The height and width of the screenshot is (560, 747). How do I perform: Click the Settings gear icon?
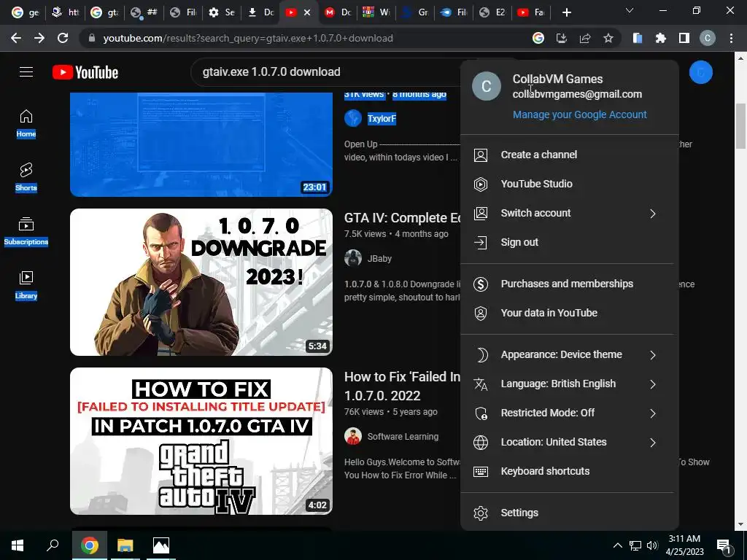pyautogui.click(x=481, y=513)
